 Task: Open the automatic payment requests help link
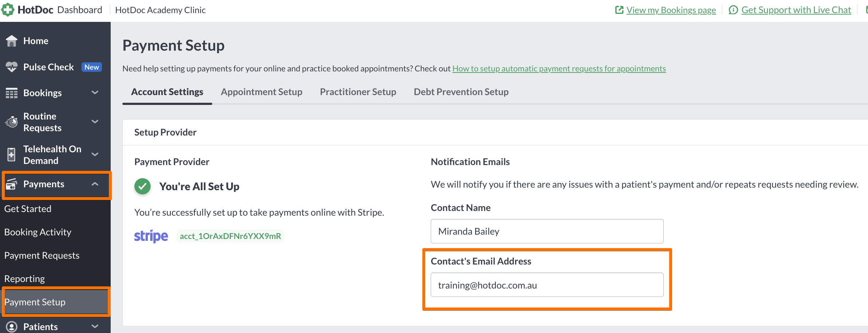[559, 68]
